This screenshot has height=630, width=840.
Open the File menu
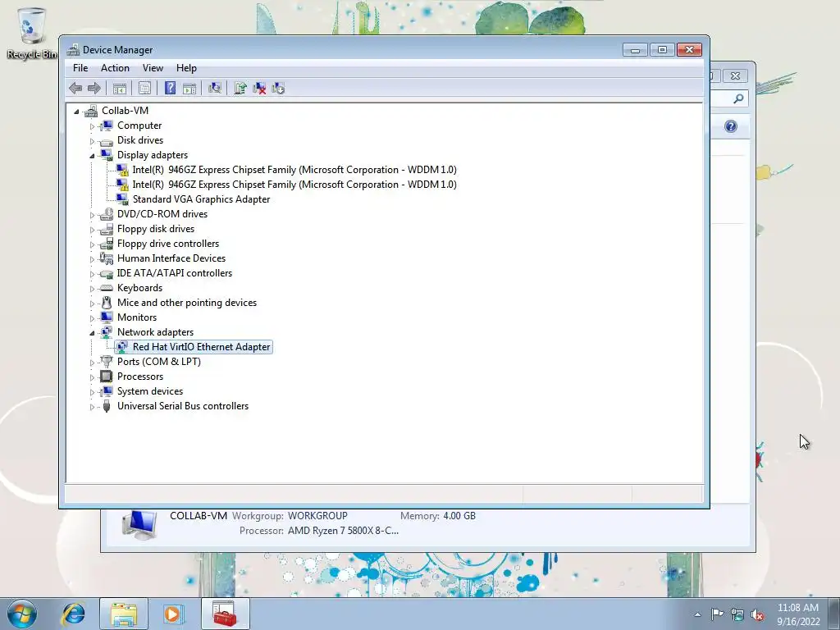(x=80, y=68)
